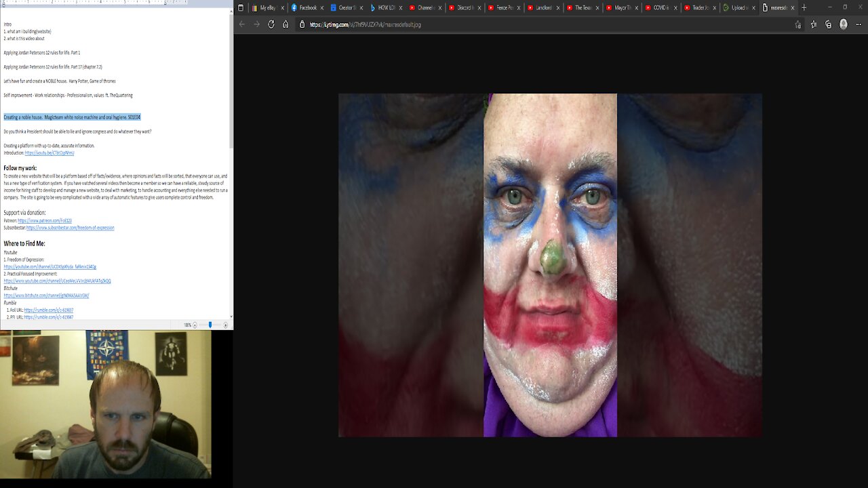Image resolution: width=868 pixels, height=488 pixels.
Task: Close the Landlord tab
Action: coord(557,7)
